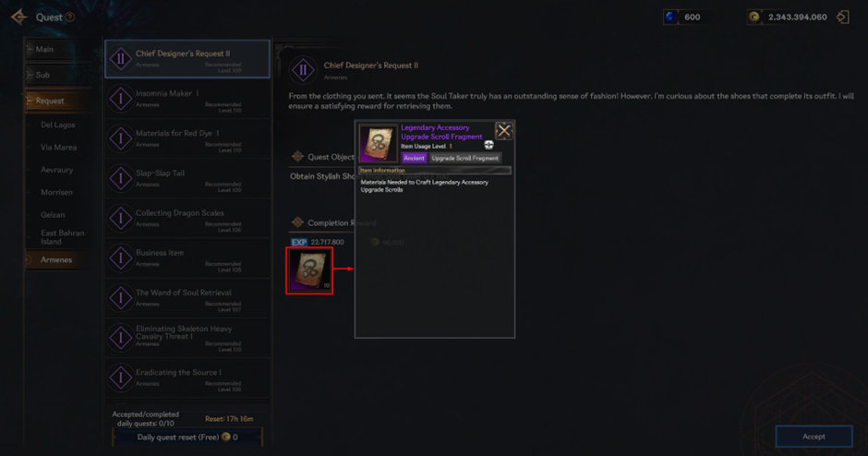This screenshot has height=456, width=868.
Task: Select the Armenes region
Action: [x=58, y=259]
